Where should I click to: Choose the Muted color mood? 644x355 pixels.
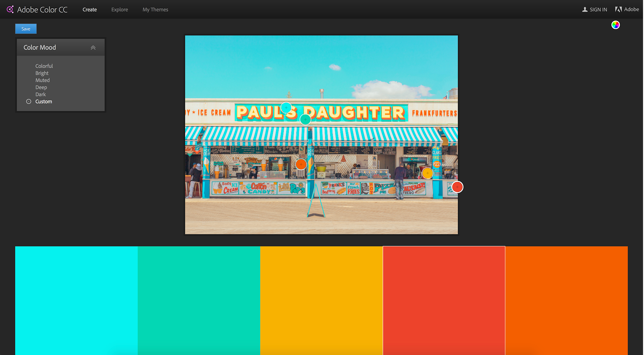coord(43,80)
